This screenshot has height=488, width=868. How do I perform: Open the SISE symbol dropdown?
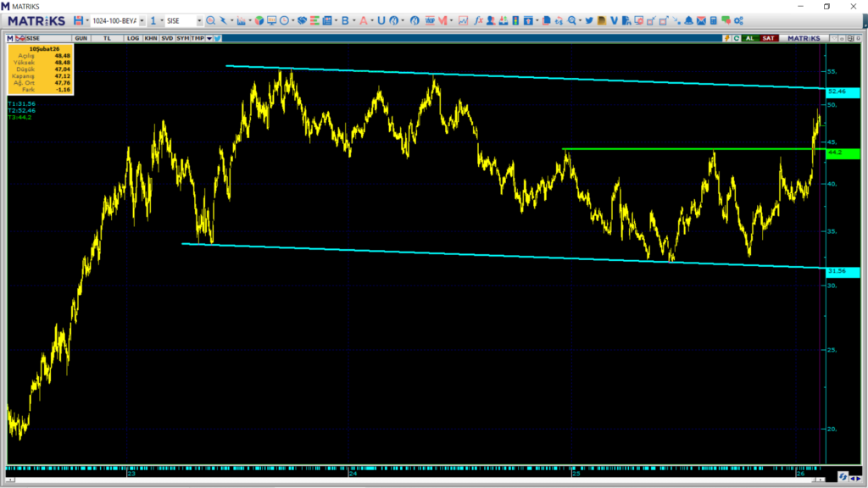pos(199,19)
